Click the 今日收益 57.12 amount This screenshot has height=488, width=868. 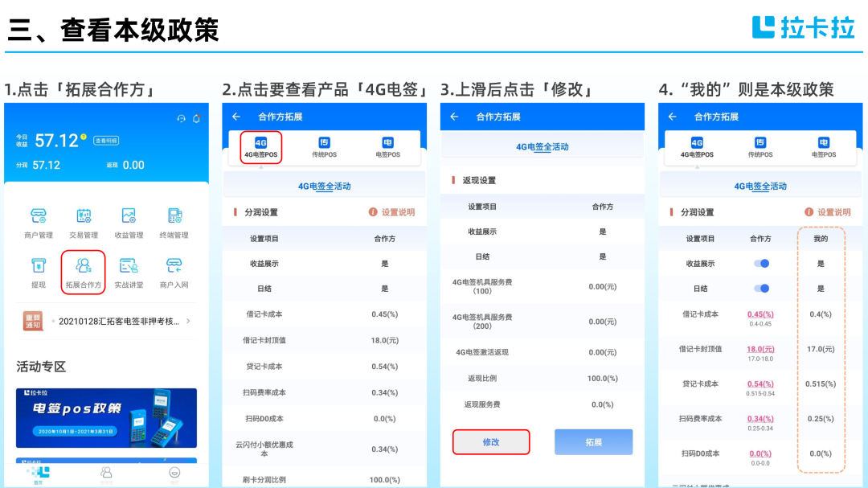point(56,141)
